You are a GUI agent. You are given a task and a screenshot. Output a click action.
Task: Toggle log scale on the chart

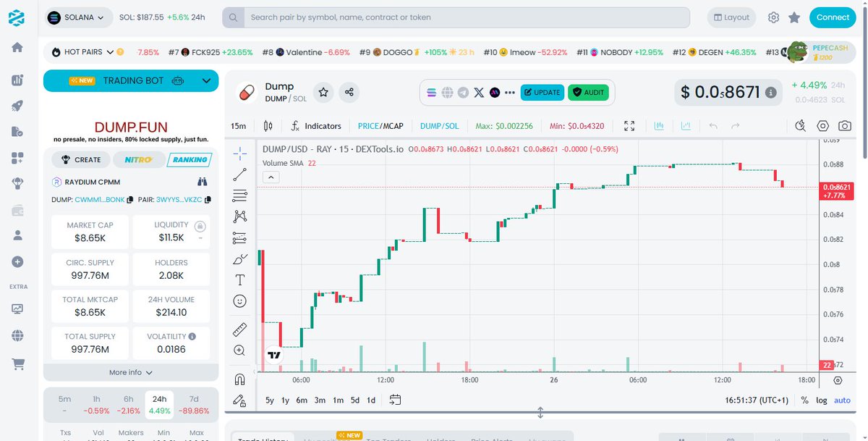[x=822, y=400]
